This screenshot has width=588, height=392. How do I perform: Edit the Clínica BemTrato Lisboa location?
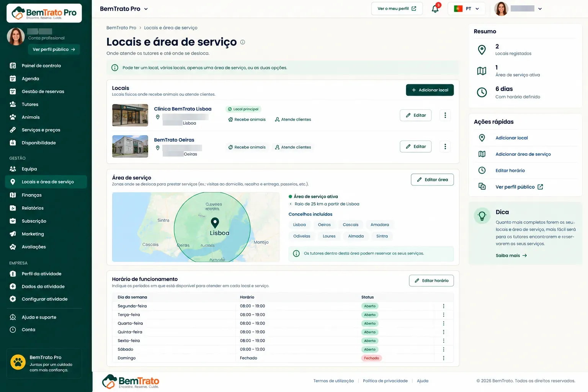coord(415,115)
